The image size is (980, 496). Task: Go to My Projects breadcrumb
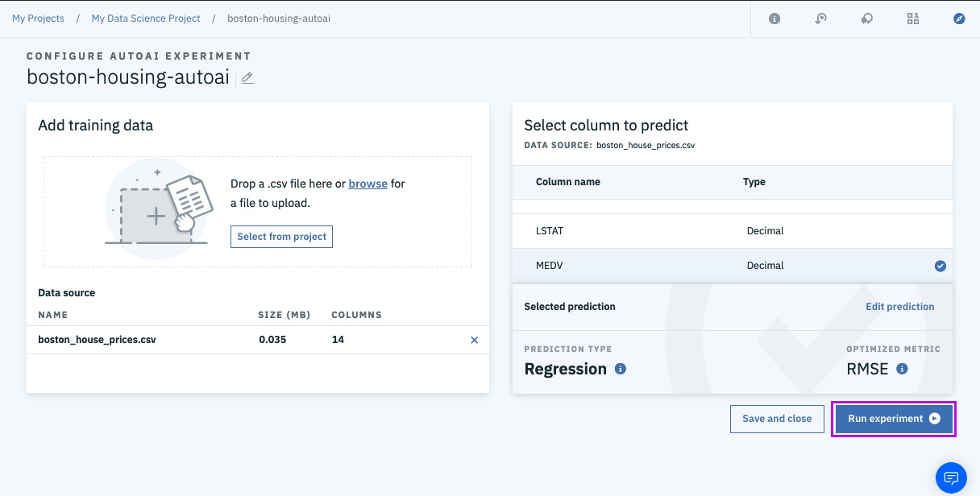(38, 19)
